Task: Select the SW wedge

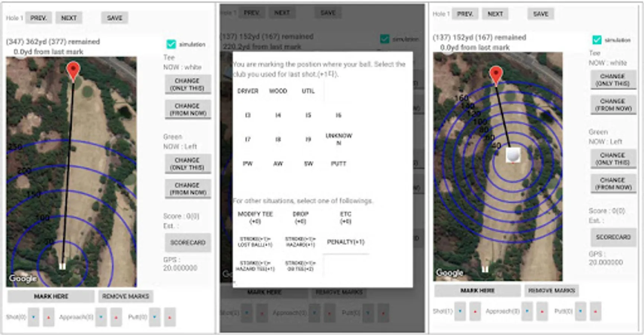Action: [x=308, y=163]
